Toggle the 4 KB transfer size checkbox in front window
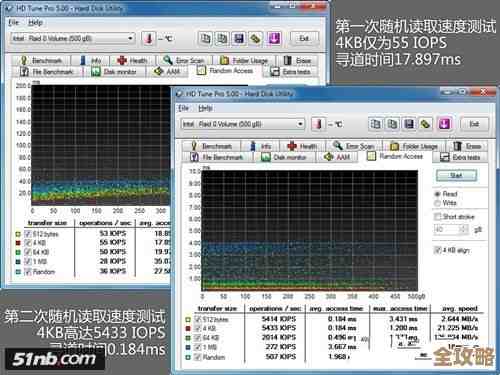The height and width of the screenshot is (375, 500). 198,329
